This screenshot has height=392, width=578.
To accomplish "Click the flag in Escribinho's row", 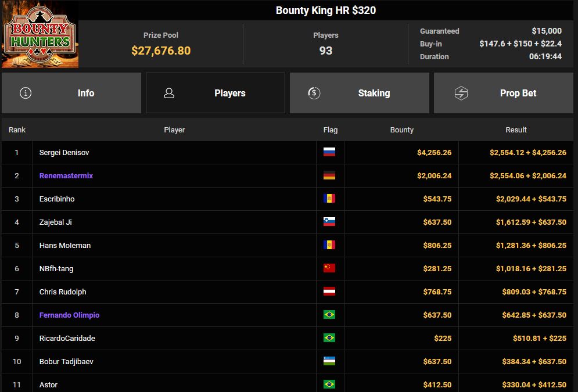I will coord(329,199).
